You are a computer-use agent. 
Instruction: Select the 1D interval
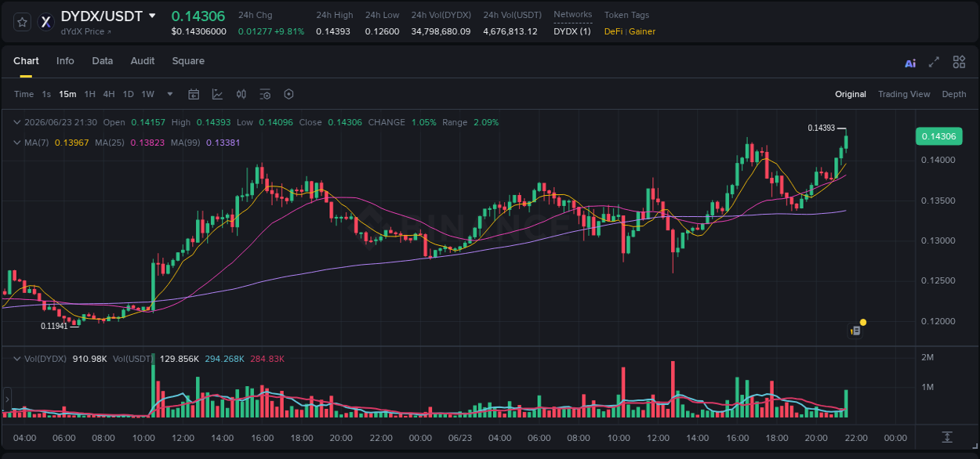tap(128, 94)
